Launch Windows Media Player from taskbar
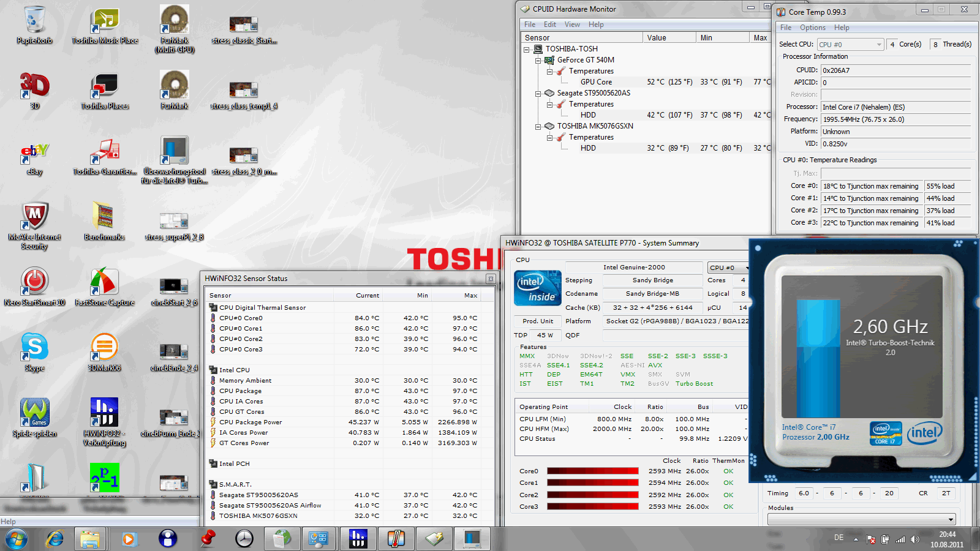 click(x=129, y=539)
